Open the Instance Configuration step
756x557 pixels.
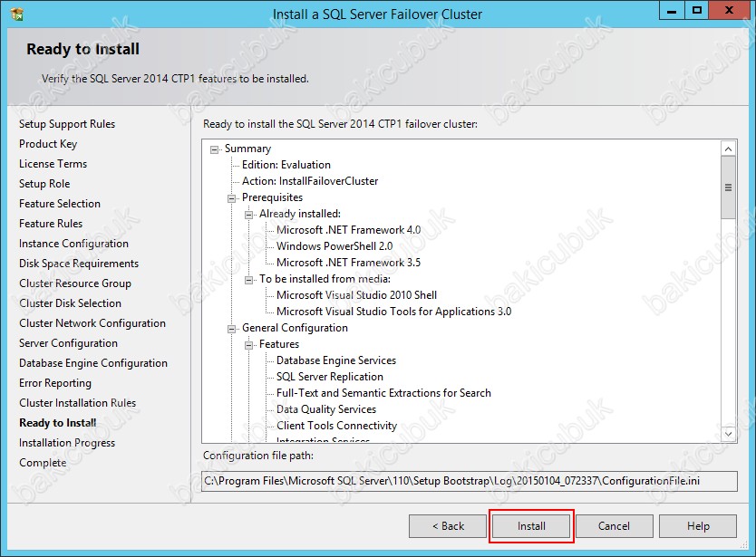73,244
